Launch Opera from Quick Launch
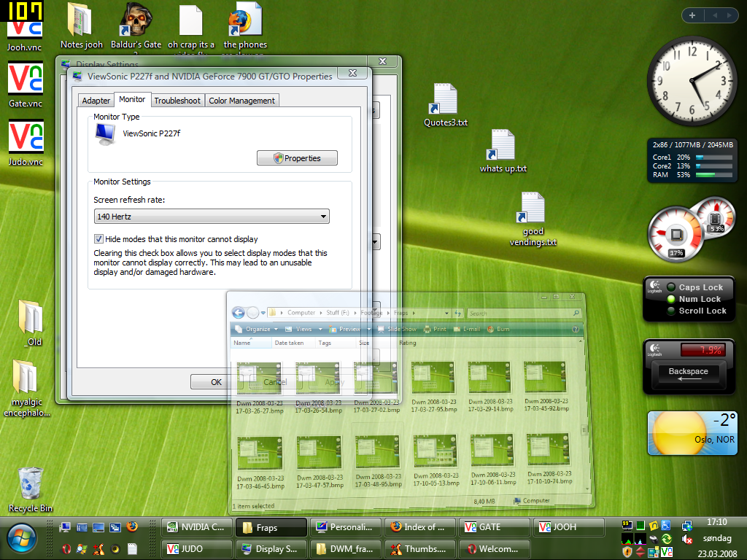This screenshot has width=747, height=560. pos(66,549)
